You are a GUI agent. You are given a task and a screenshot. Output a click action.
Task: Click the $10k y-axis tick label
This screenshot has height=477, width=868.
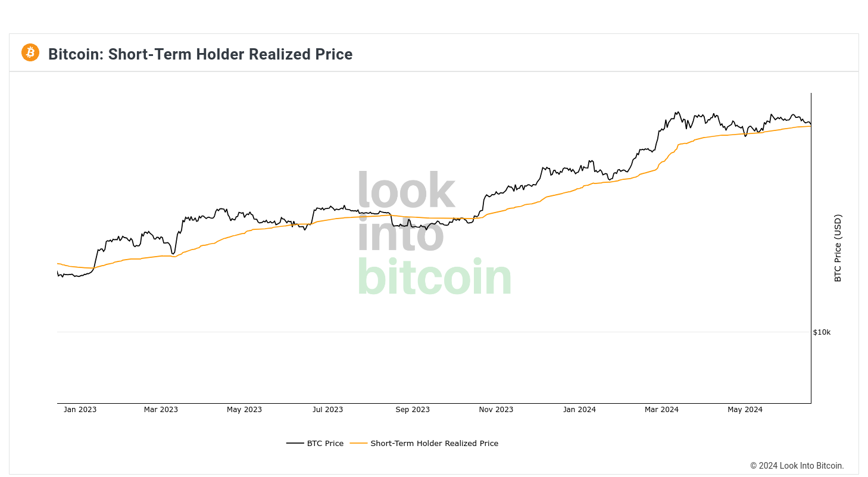click(x=822, y=332)
